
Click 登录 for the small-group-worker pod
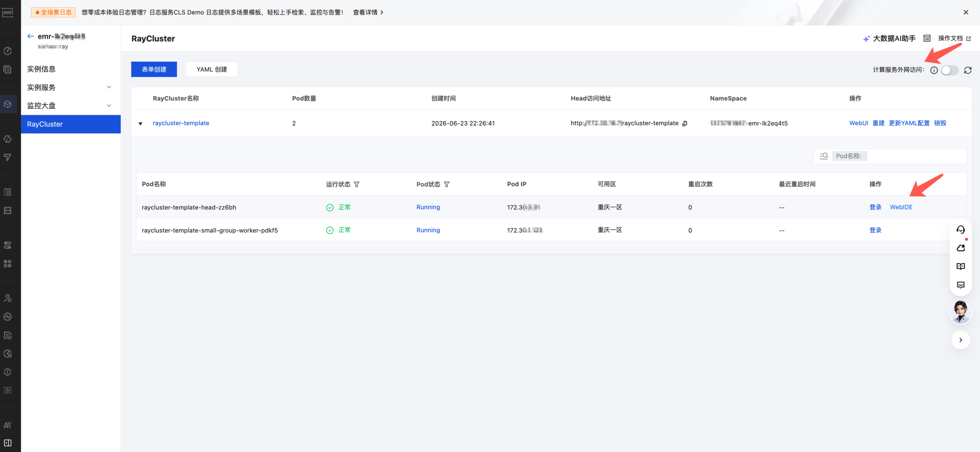(875, 230)
